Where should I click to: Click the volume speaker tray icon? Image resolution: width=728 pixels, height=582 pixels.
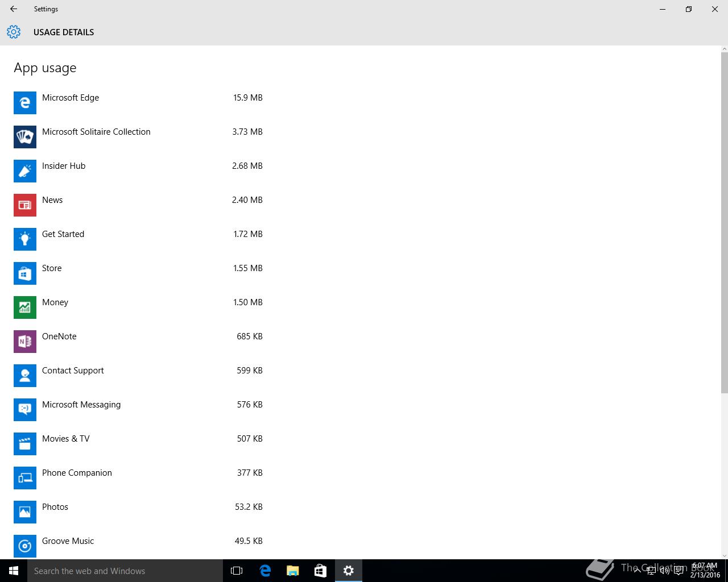point(665,571)
